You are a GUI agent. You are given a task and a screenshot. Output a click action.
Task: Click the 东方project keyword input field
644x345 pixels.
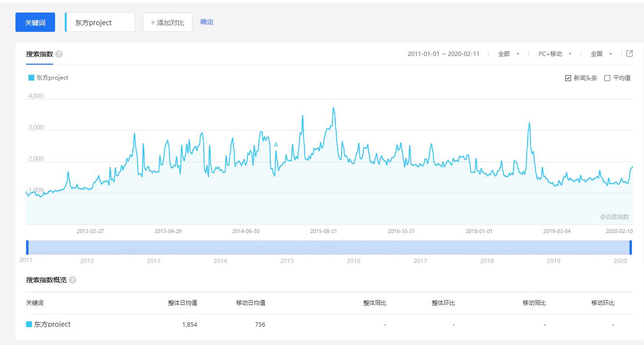tap(100, 23)
